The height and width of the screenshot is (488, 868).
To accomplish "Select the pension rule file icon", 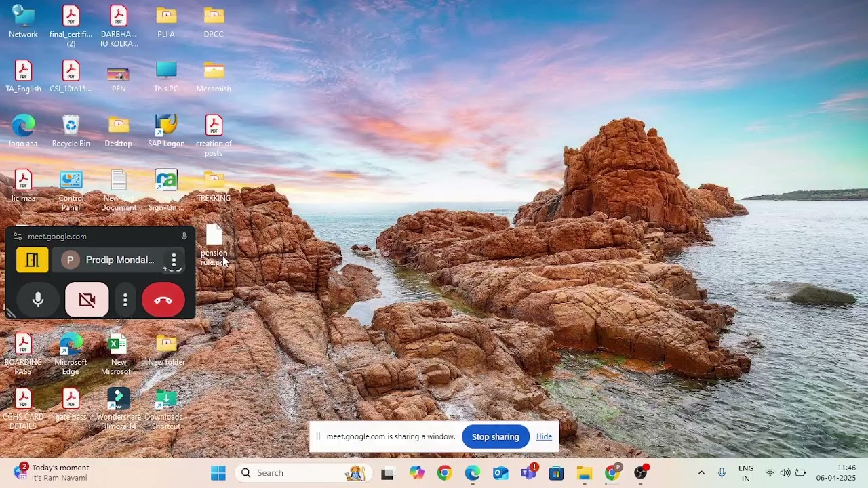I will coord(214,245).
